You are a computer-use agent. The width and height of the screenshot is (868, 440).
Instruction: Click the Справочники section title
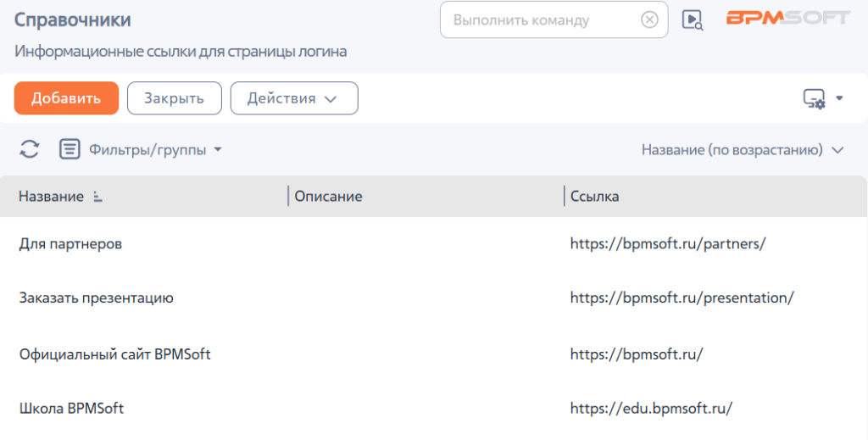point(73,20)
